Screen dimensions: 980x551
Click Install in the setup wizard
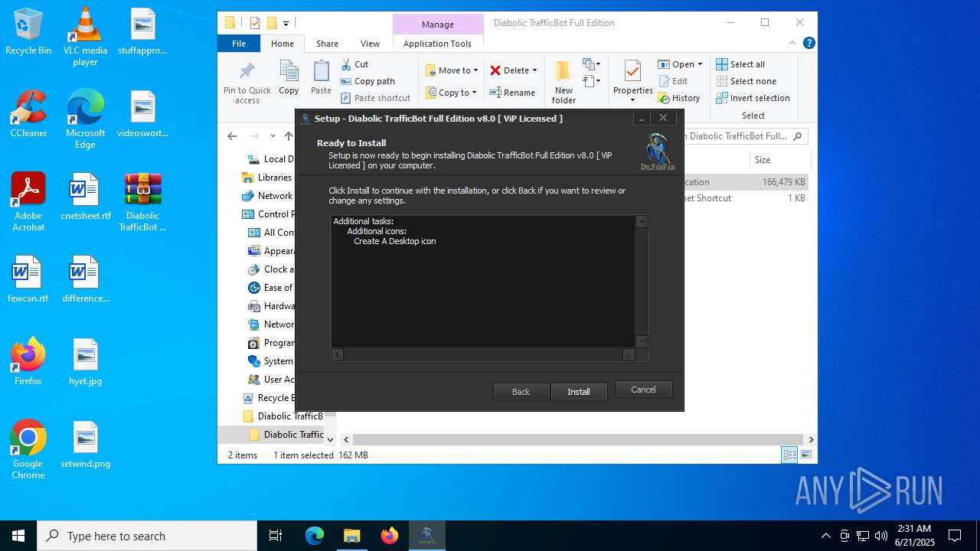(x=579, y=391)
